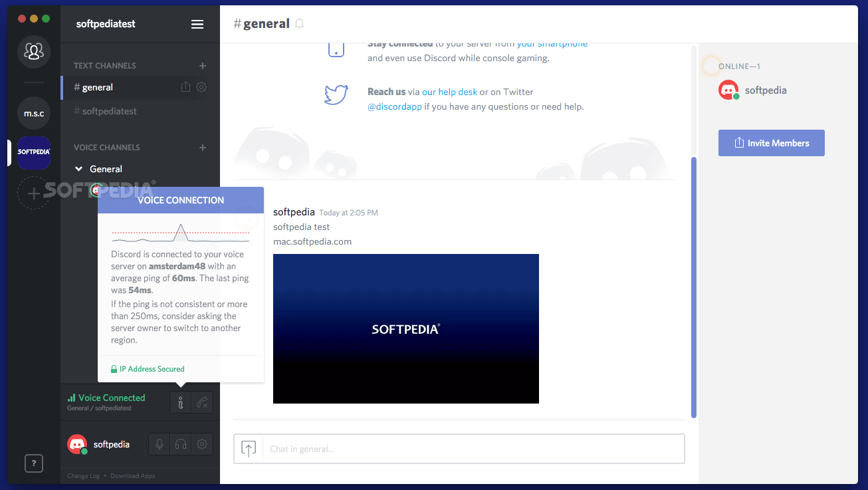Select the Softpedia server icon
Screen dimensions: 868x490
(x=34, y=152)
